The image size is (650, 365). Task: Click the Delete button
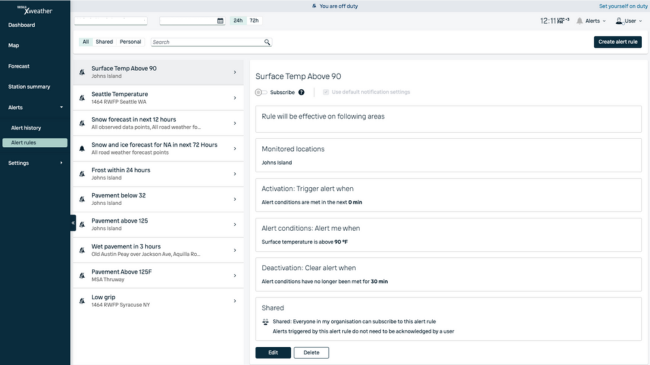(x=311, y=353)
